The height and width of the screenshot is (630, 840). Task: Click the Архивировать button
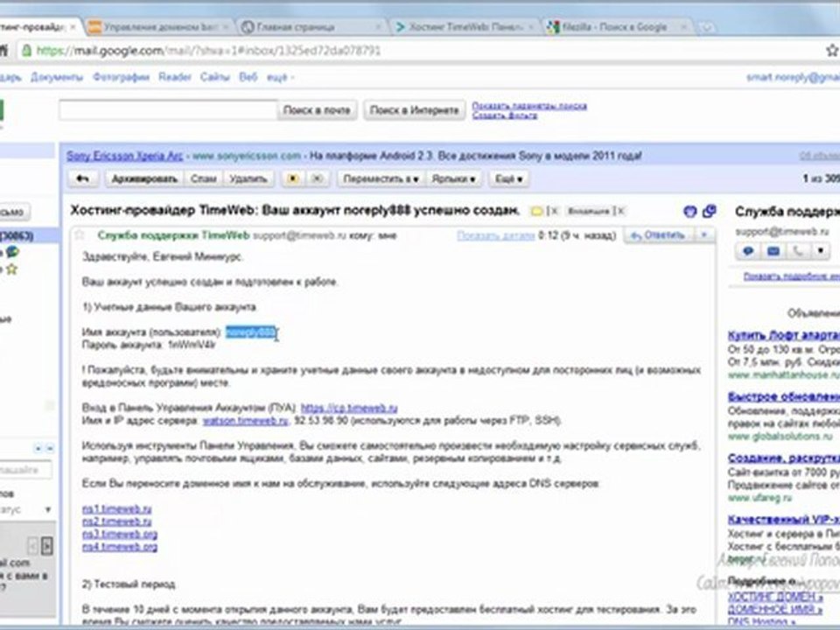[x=144, y=178]
